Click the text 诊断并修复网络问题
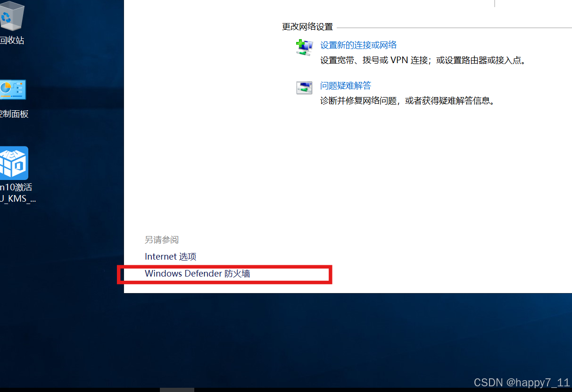572x392 pixels. 359,101
